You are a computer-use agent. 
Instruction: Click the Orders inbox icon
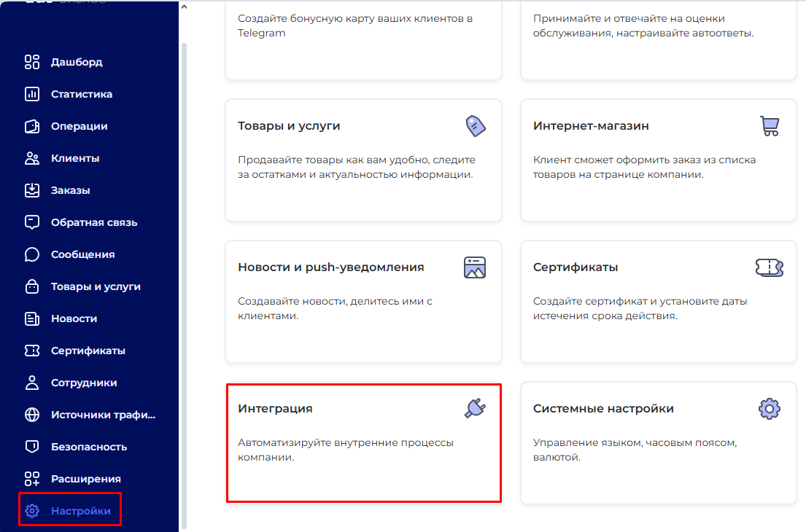(x=31, y=190)
